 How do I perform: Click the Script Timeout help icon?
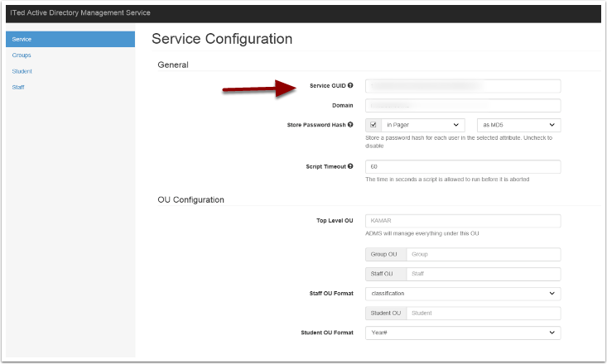pos(351,166)
